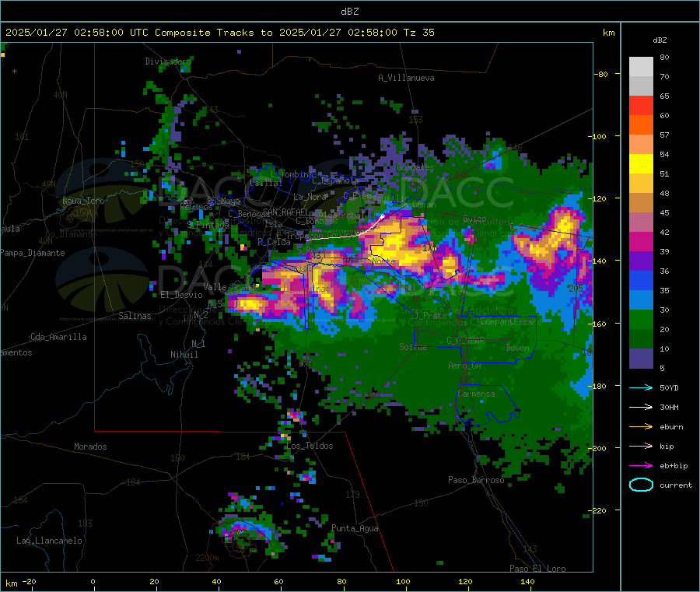The image size is (700, 592).
Task: Click the '100' tick on the horizontal axis
Action: coord(403,581)
